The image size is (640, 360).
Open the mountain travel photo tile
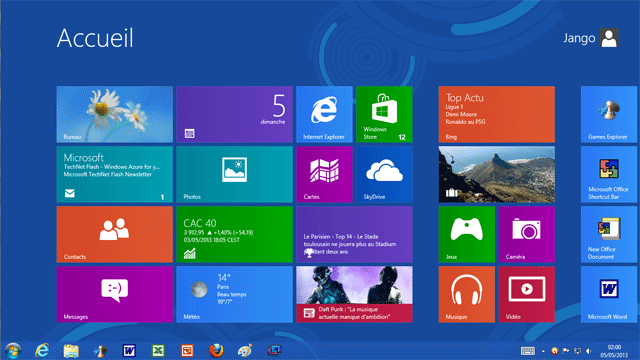point(497,174)
